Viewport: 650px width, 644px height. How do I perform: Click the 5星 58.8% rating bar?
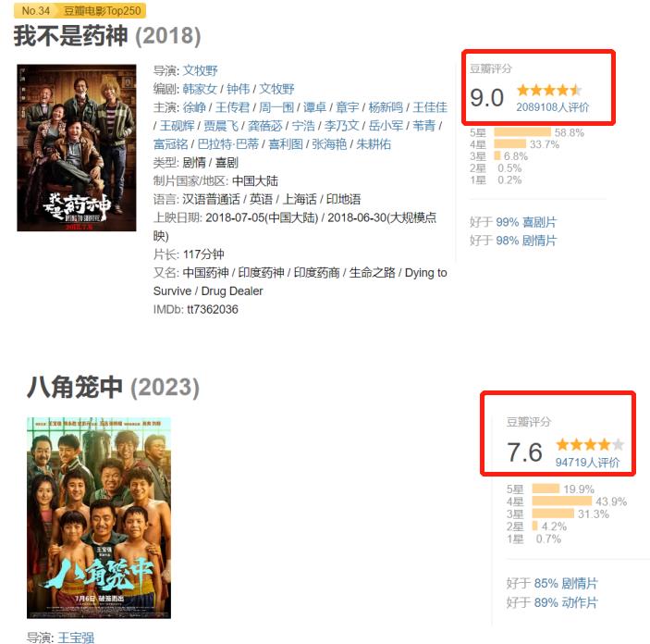(522, 132)
